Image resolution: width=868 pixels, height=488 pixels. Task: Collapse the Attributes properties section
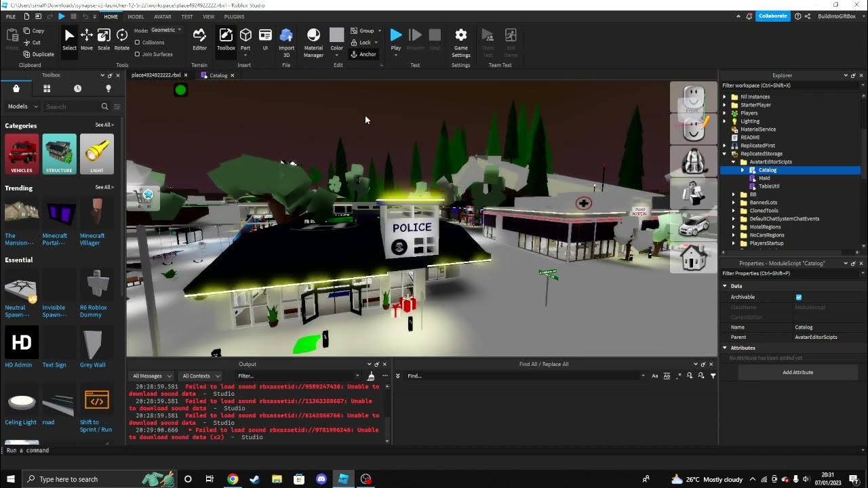[x=725, y=348]
